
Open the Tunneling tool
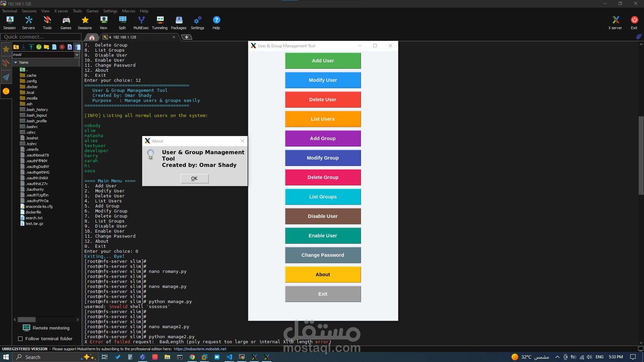point(160,22)
